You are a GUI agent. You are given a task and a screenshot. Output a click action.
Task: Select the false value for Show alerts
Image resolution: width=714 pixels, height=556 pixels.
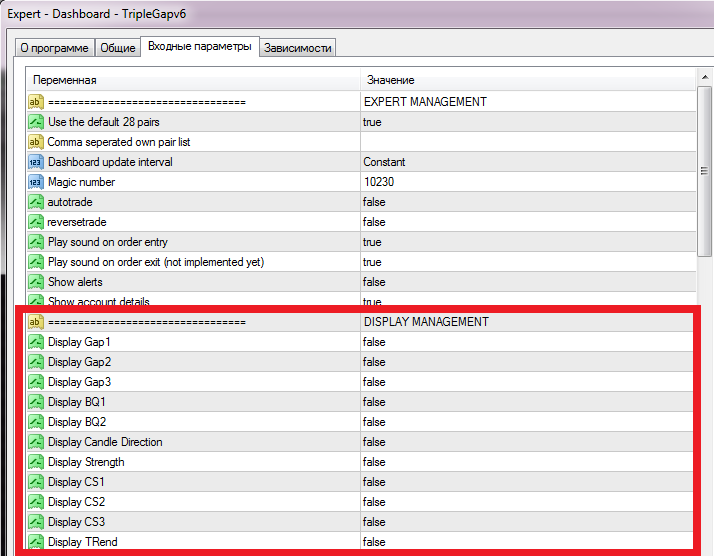tap(528, 282)
